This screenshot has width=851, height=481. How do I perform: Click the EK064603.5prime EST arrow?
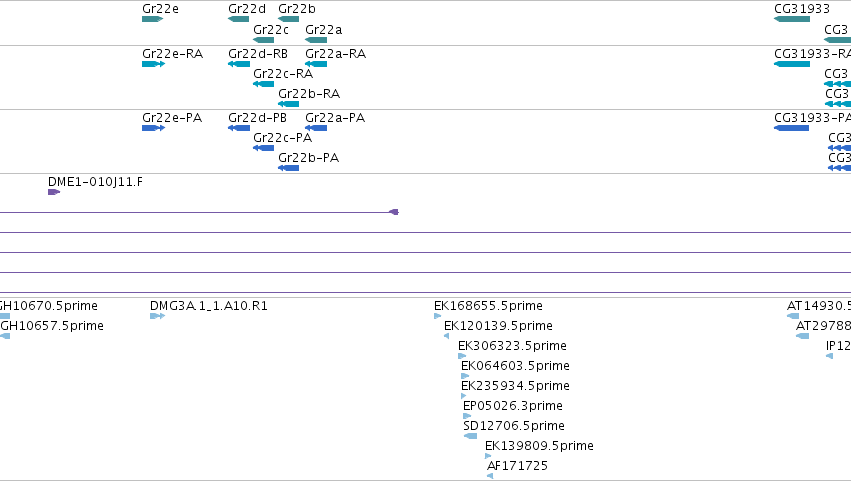pyautogui.click(x=465, y=376)
